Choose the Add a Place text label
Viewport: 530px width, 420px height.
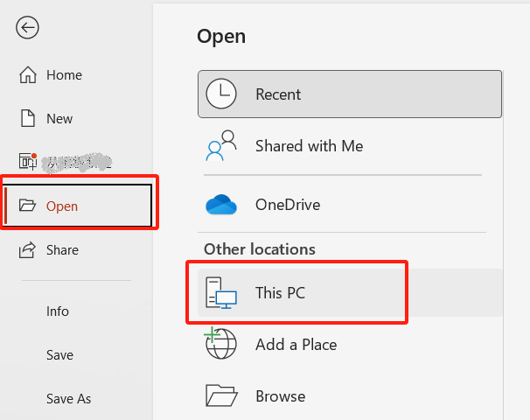[x=296, y=345]
